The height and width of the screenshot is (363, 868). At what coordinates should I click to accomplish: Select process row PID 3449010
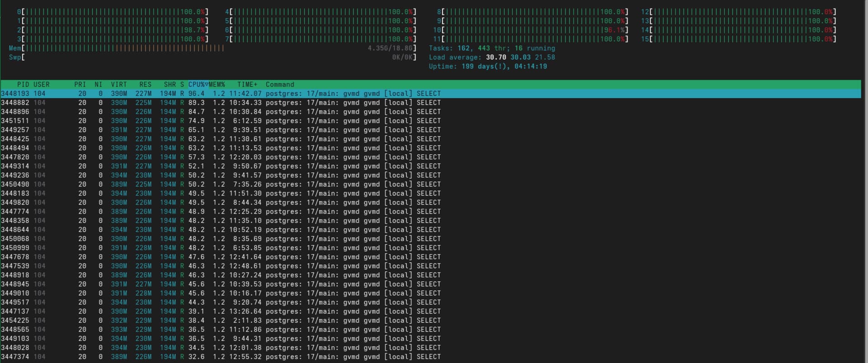click(430, 293)
